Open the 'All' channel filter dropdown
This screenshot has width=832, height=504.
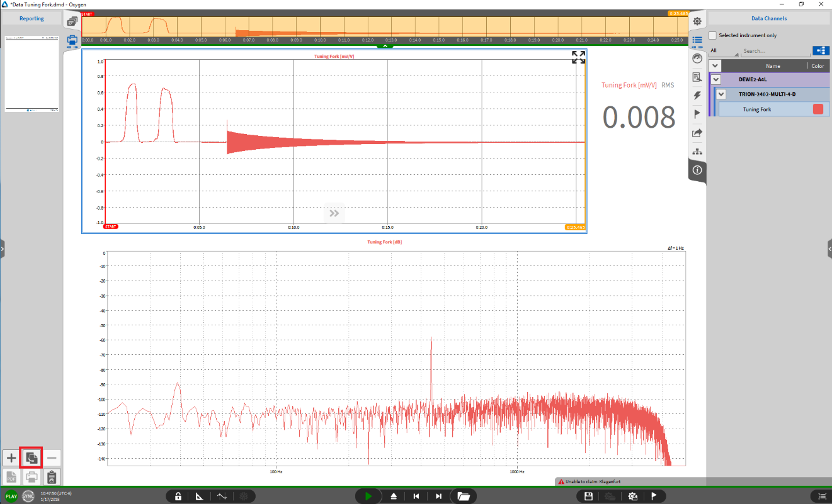[x=723, y=52]
